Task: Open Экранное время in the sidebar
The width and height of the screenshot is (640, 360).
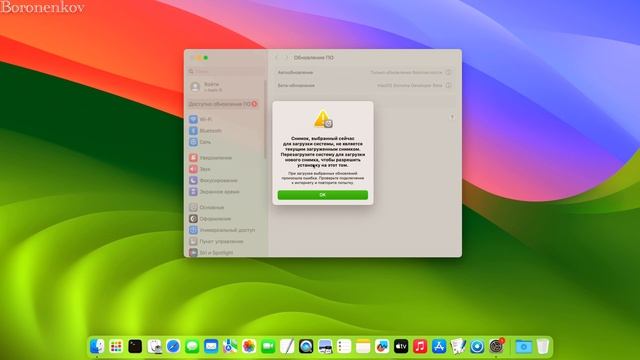Action: 214,192
